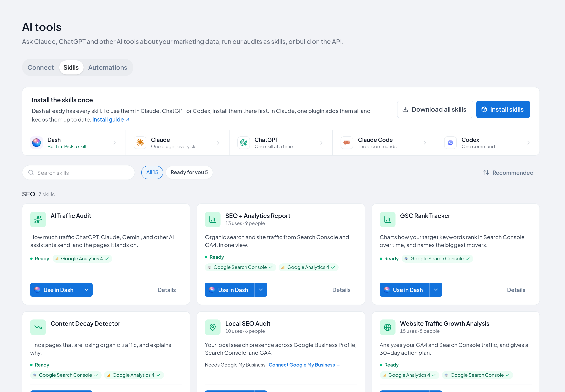The image size is (565, 392).
Task: Click the Recommended sort arrows icon
Action: [486, 173]
